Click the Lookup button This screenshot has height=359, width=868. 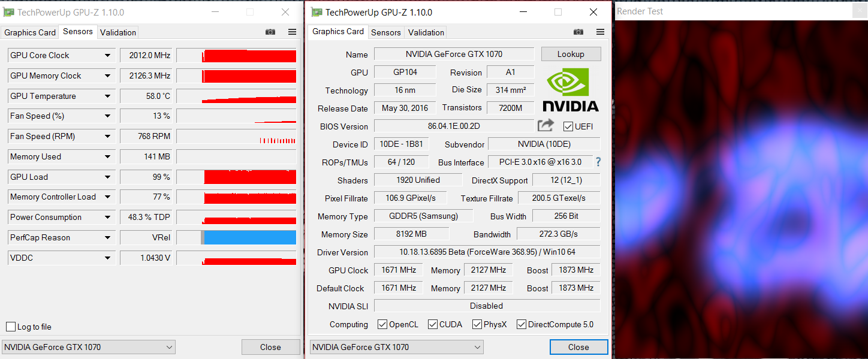[x=571, y=54]
